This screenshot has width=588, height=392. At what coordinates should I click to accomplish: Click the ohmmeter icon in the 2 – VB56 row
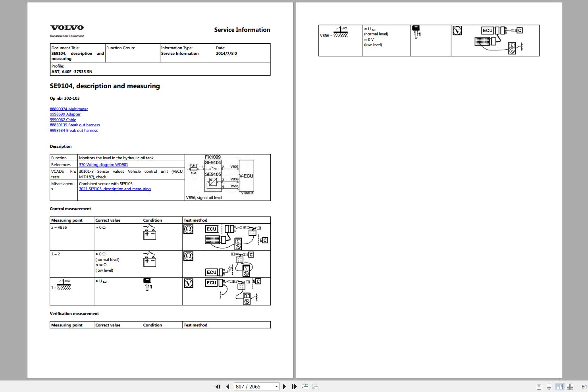189,229
